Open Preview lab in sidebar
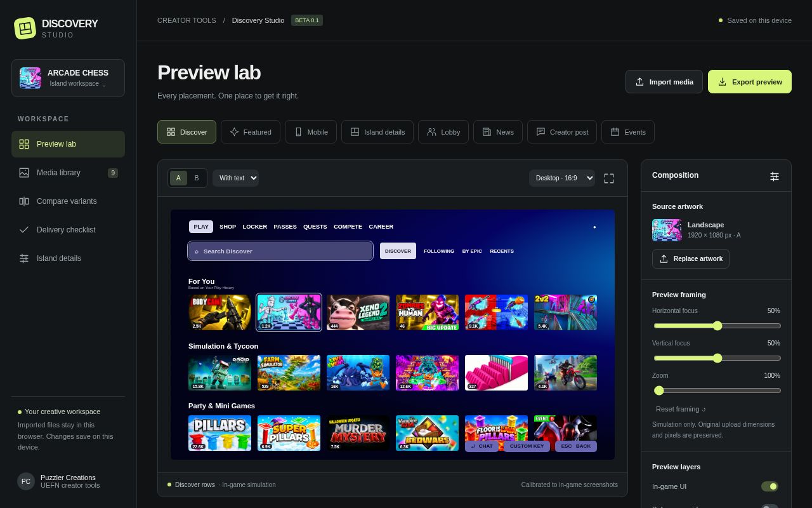 (68, 144)
